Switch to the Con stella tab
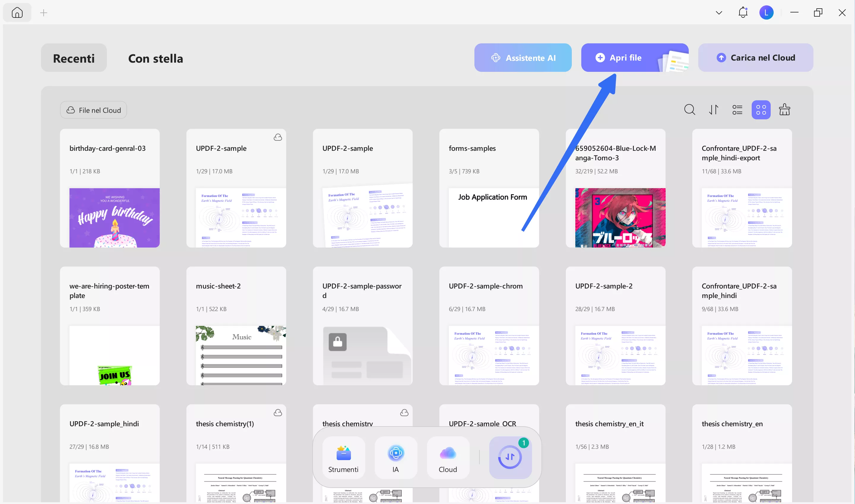The height and width of the screenshot is (504, 855). (x=156, y=58)
